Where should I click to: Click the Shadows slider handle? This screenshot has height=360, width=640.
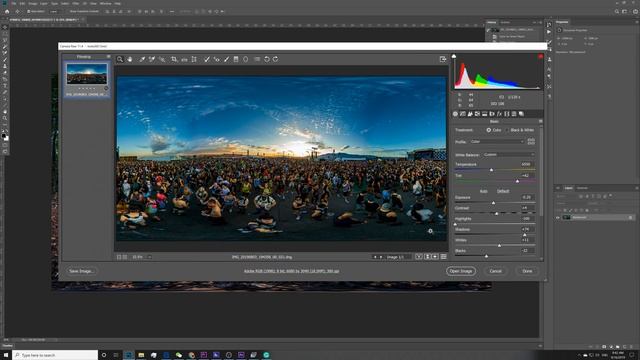525,235
